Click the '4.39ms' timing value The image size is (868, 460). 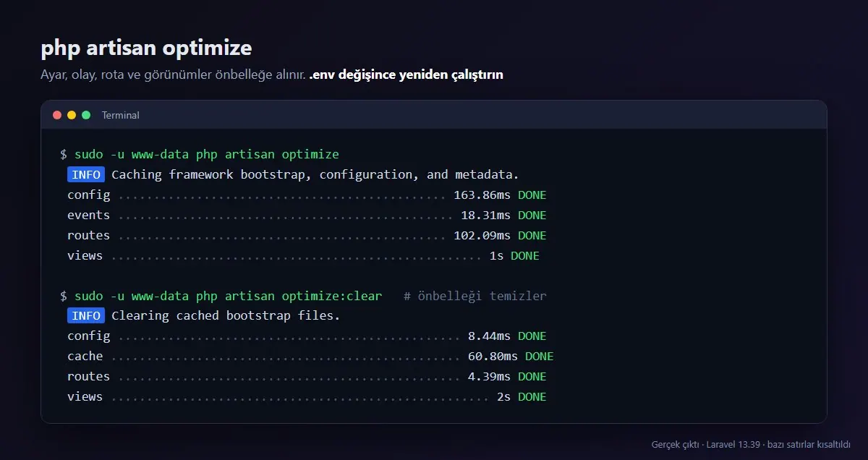pos(489,376)
